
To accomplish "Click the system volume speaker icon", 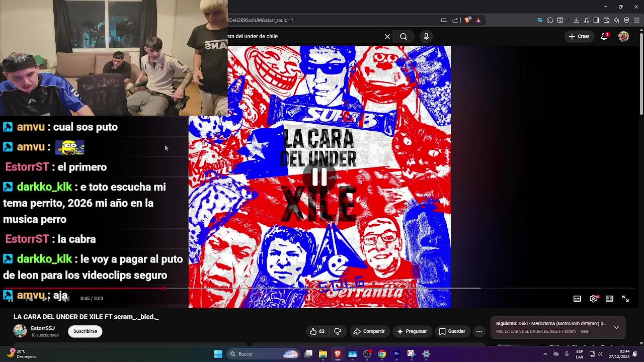I will [600, 354].
